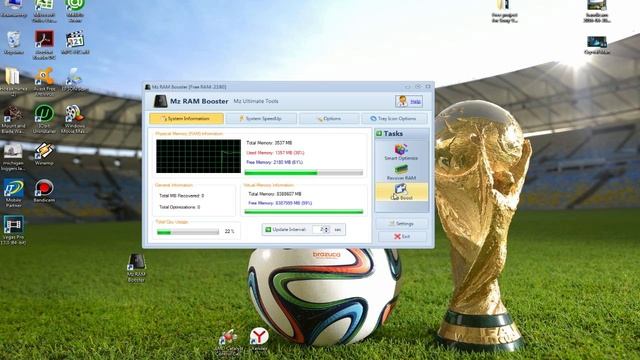Select the bandicam video file thumbnail
The width and height of the screenshot is (640, 360).
coord(597,11)
